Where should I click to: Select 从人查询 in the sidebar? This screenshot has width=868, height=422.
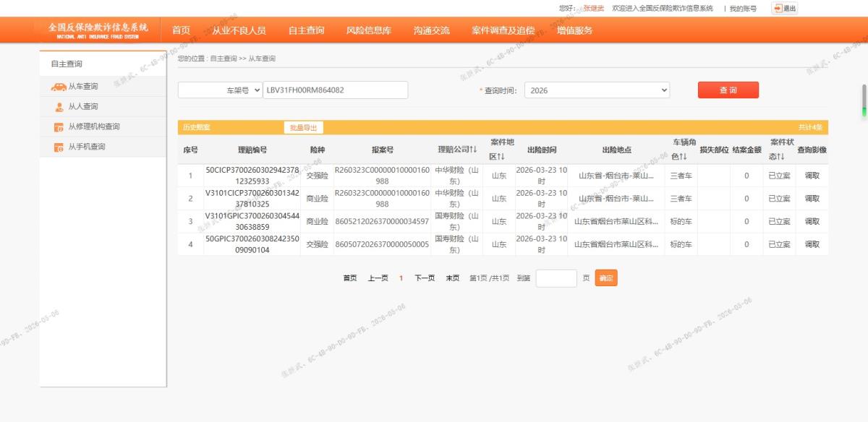coord(83,107)
